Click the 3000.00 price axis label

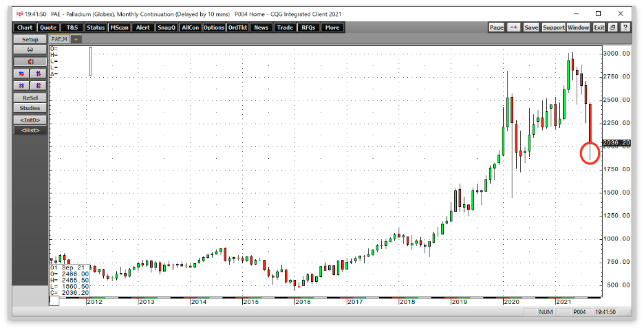pos(616,54)
